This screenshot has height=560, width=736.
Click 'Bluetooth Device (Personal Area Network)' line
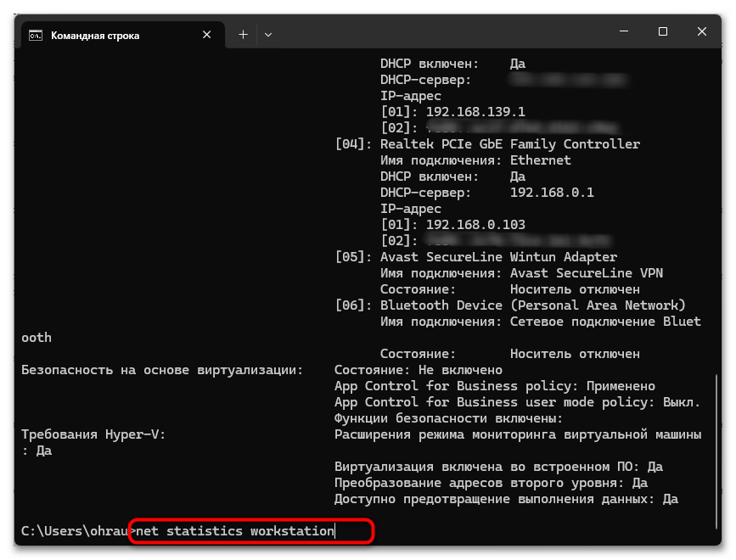[533, 305]
